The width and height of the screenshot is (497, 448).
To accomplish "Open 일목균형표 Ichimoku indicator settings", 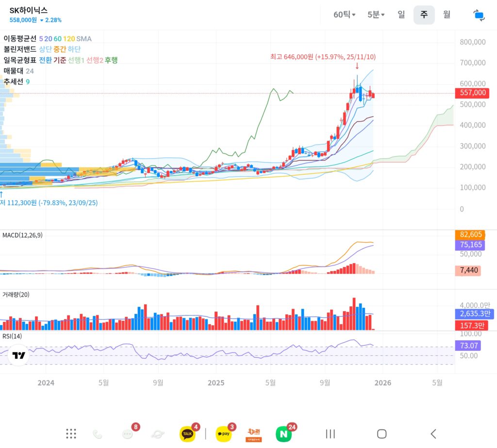I will pyautogui.click(x=20, y=60).
